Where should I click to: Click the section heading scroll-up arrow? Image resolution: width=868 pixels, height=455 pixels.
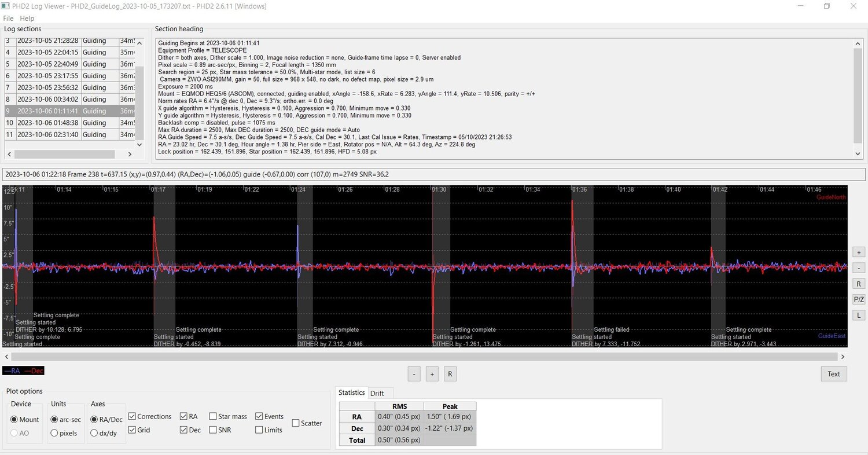859,43
